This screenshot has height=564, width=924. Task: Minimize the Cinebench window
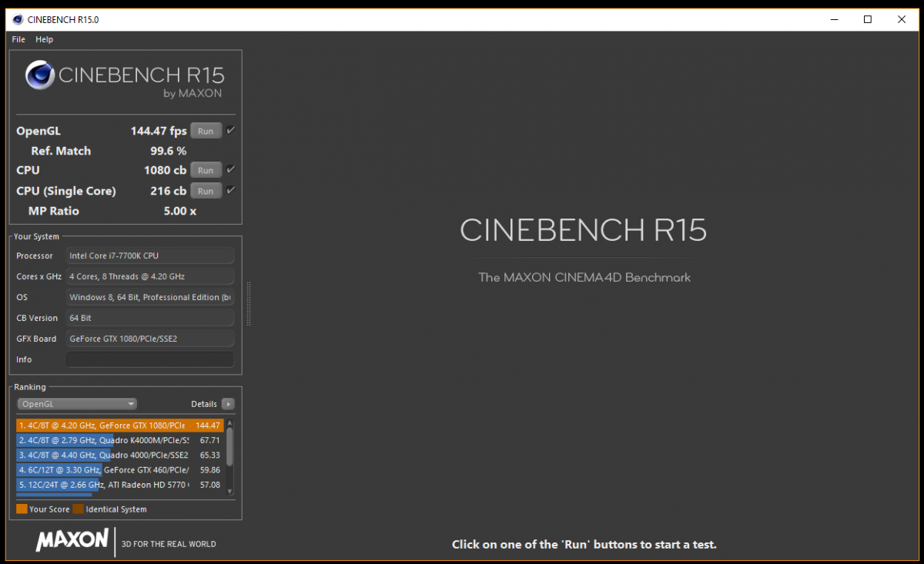(x=832, y=19)
